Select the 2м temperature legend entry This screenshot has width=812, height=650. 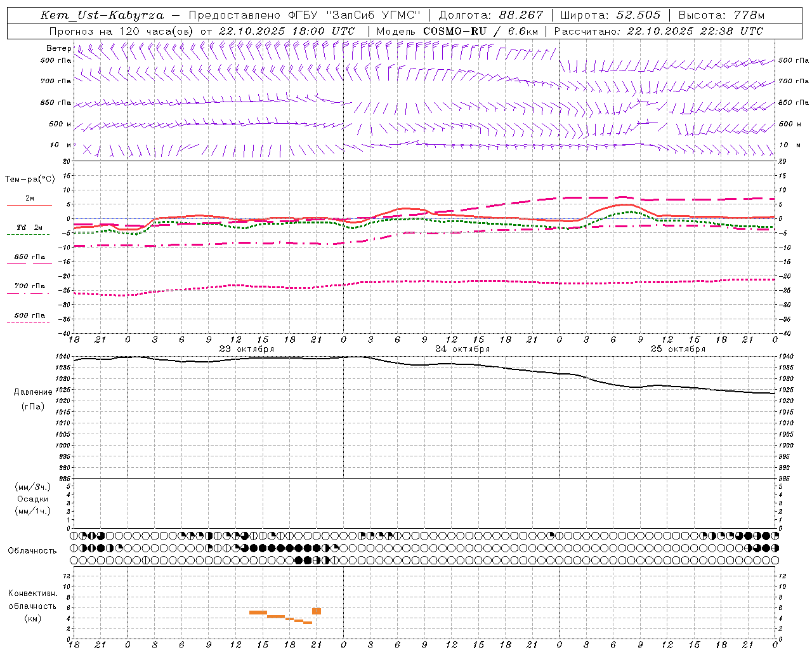point(30,198)
